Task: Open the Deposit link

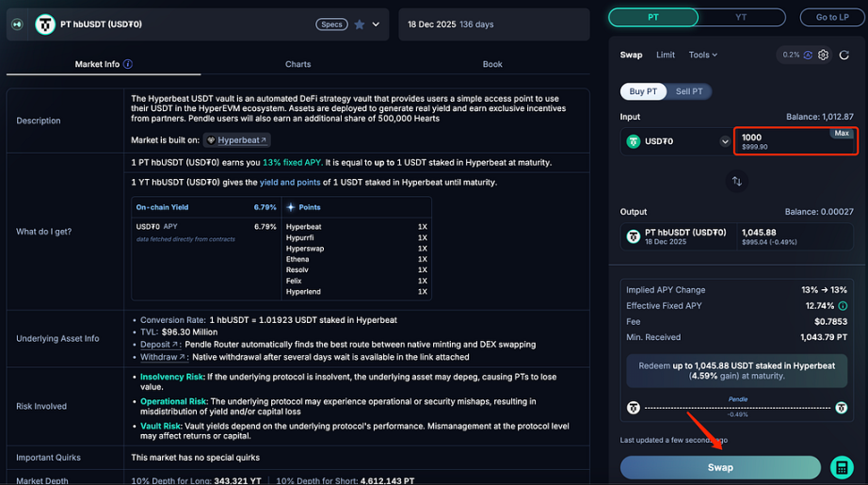Action: point(158,345)
